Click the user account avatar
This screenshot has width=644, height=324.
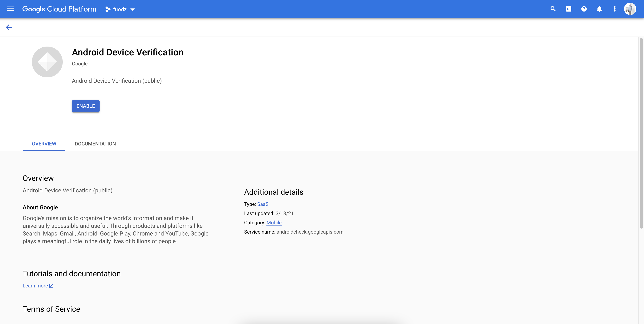coord(630,9)
